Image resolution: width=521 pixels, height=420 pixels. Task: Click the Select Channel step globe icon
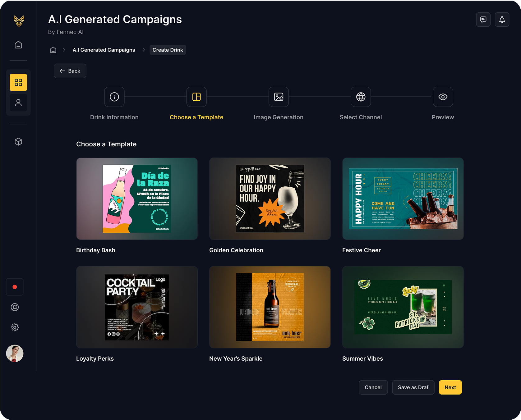point(361,97)
